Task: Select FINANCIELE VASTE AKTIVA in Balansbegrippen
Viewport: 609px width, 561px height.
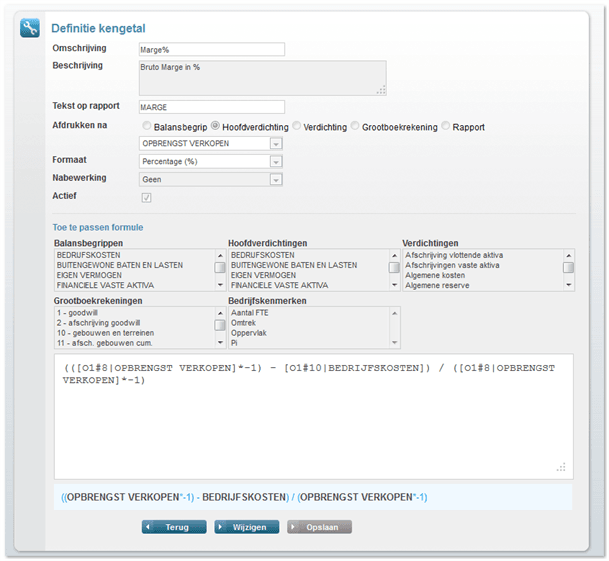Action: [x=106, y=286]
